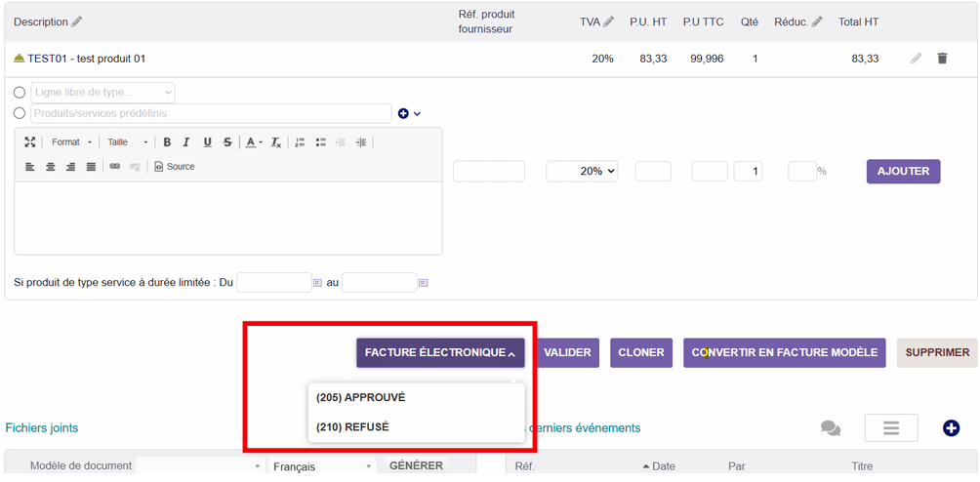
Task: Align text right in the editor
Action: coord(70,167)
